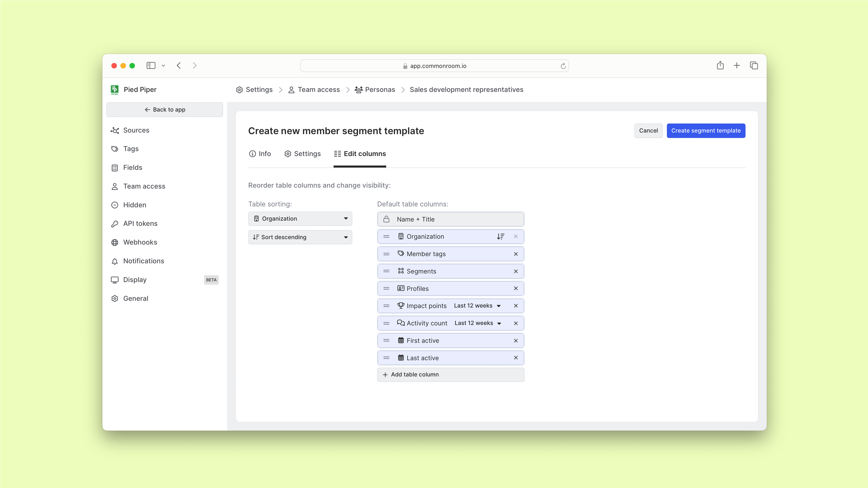Open Notifications settings in sidebar
Screen dimensions: 868x488
point(143,261)
